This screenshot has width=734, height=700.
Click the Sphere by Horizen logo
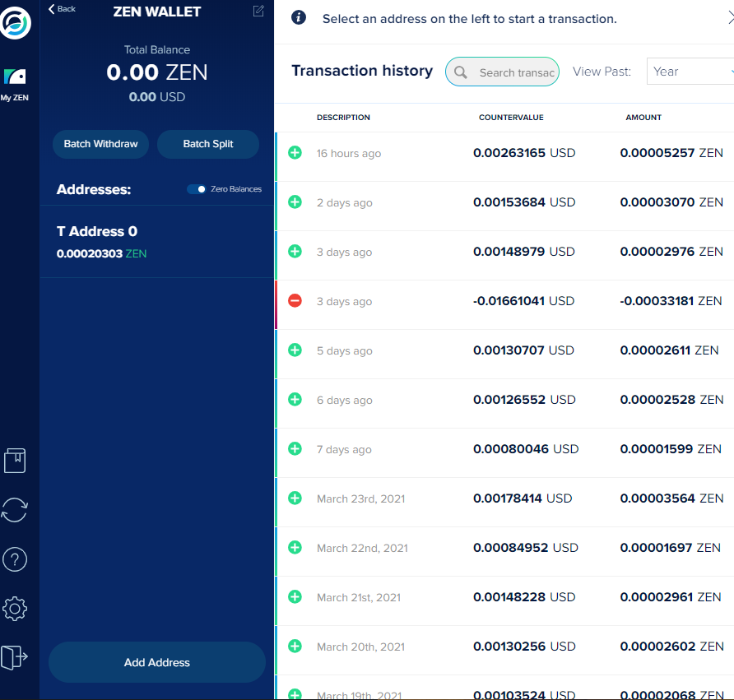[x=15, y=22]
